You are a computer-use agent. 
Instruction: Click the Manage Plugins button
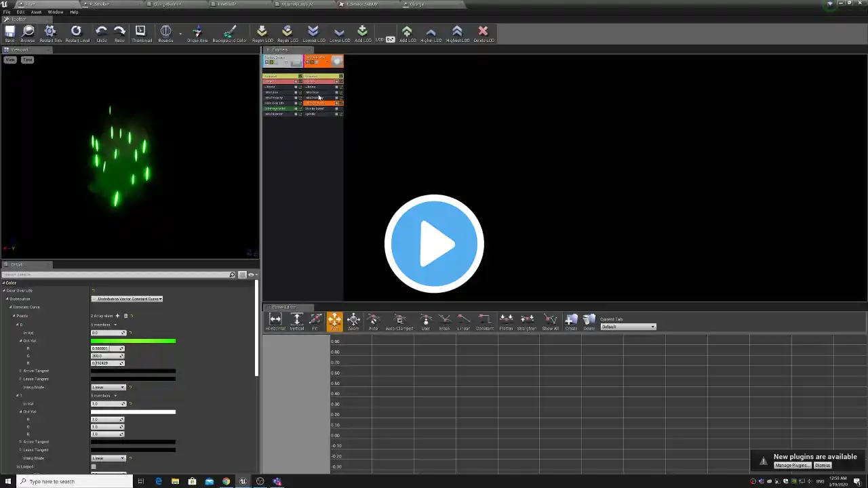pyautogui.click(x=792, y=466)
